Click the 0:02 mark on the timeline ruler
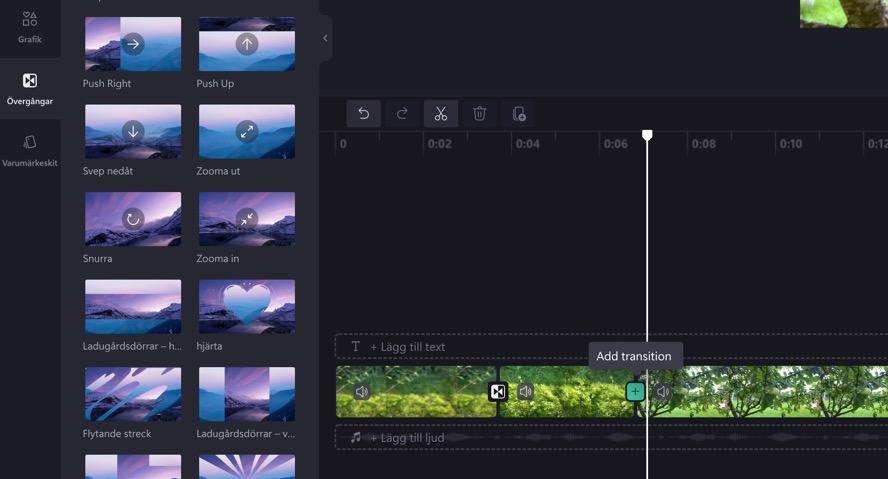Image resolution: width=888 pixels, height=479 pixels. click(x=439, y=144)
